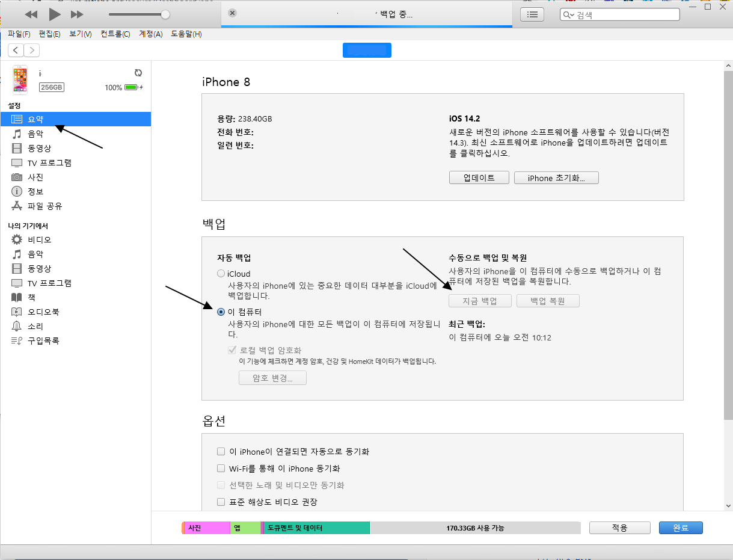Toggle 선택한 노래 및 비디오만 동기화 checkbox

click(221, 485)
